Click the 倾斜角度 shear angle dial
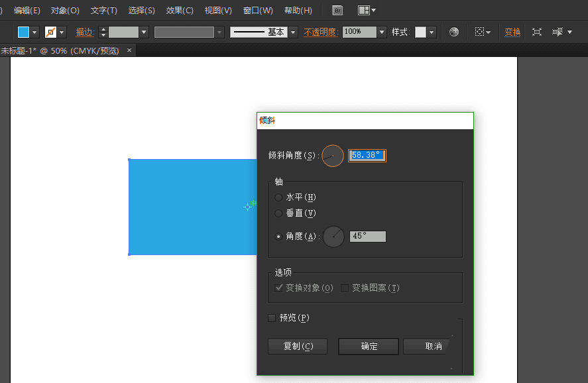Image resolution: width=588 pixels, height=383 pixels. point(333,156)
